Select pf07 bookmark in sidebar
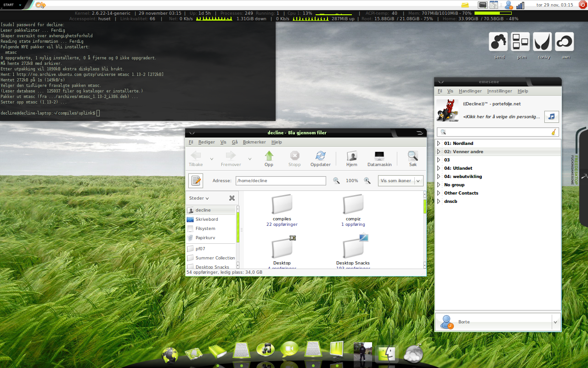Viewport: 588px width, 368px height. tap(200, 249)
